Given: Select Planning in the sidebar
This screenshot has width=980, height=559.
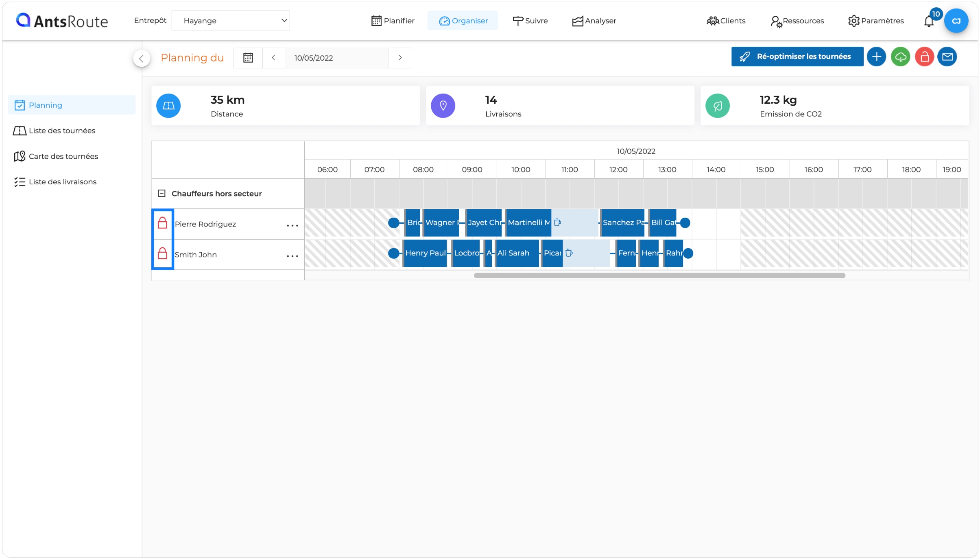Looking at the screenshot, I should (72, 105).
